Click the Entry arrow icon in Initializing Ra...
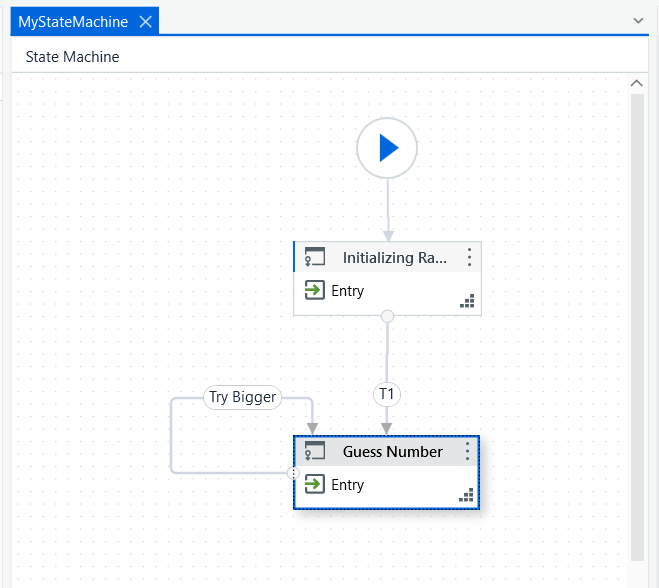The height and width of the screenshot is (588, 659). [314, 290]
